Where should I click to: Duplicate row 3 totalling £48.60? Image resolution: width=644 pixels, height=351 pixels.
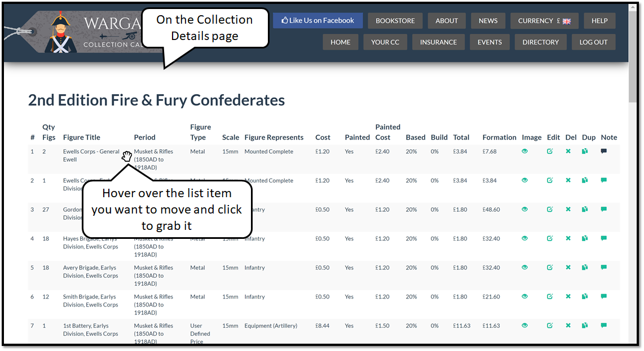[x=585, y=210]
